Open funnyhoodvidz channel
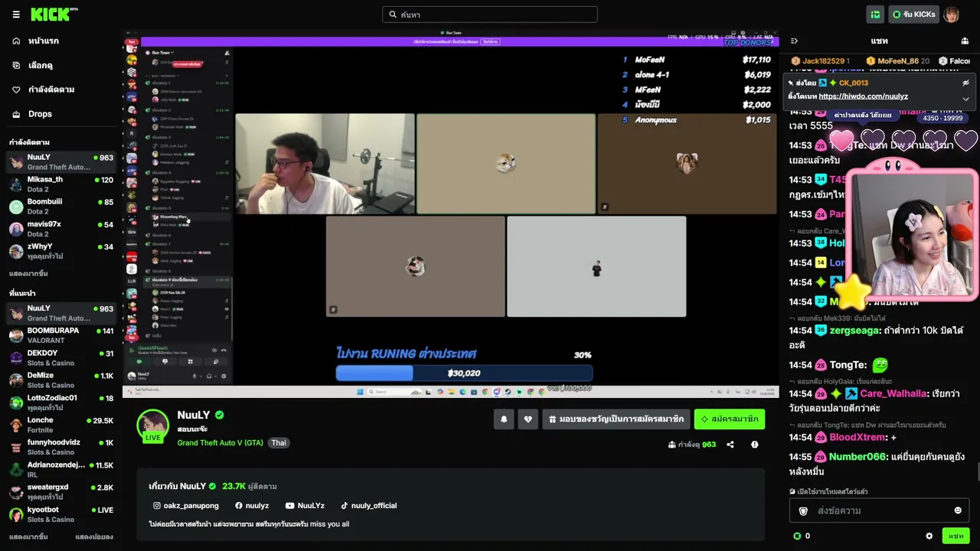The image size is (980, 551). pos(61,447)
